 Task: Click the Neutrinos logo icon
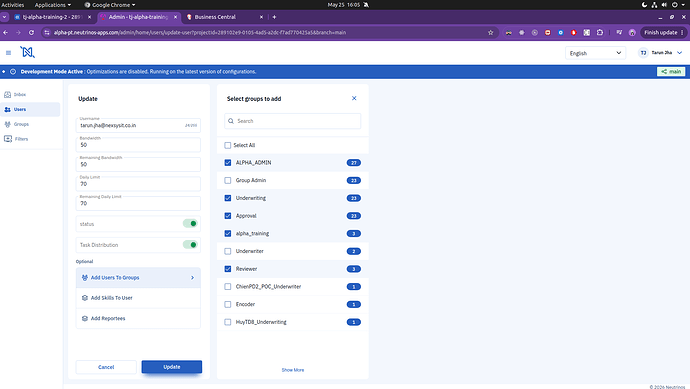tap(27, 52)
